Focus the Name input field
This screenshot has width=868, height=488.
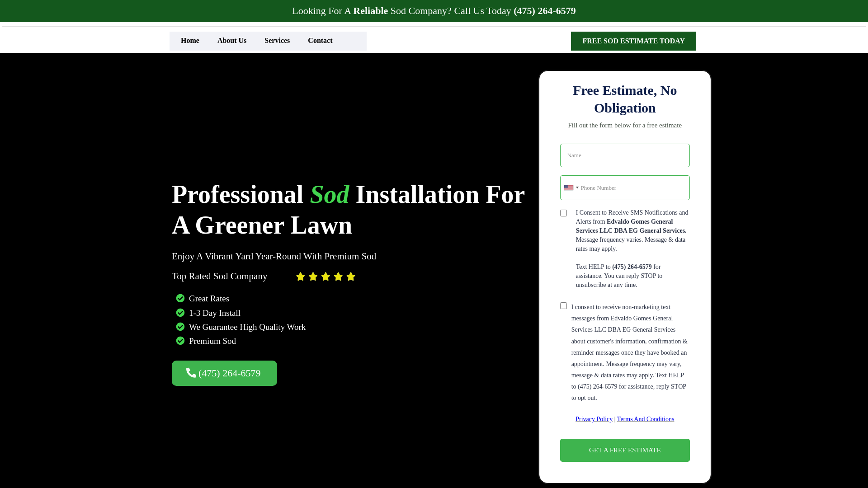[x=625, y=155]
